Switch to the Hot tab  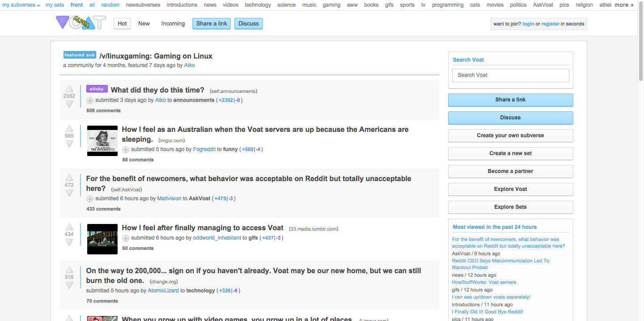pyautogui.click(x=122, y=24)
